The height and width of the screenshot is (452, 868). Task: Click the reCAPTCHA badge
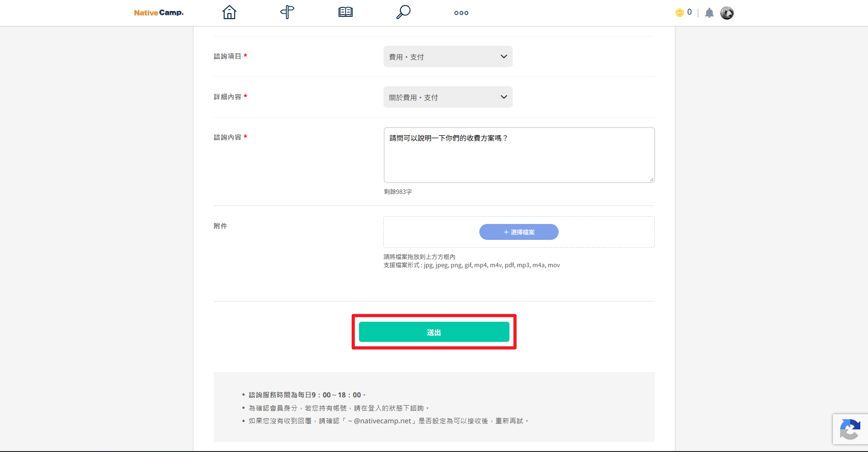coord(850,429)
